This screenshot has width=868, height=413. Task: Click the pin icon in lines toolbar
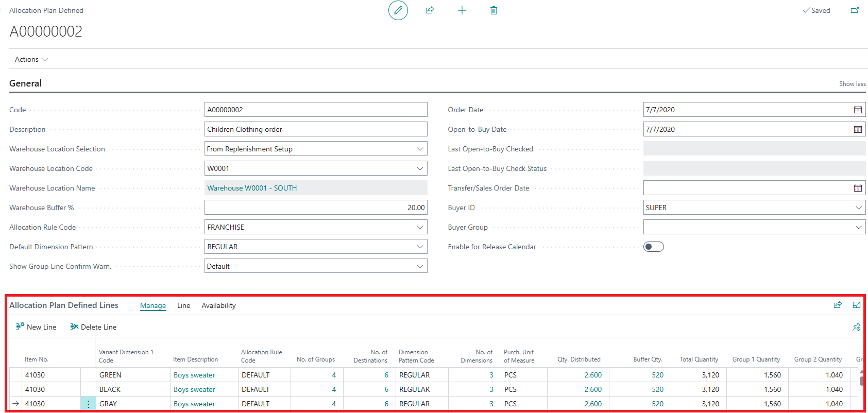click(856, 327)
